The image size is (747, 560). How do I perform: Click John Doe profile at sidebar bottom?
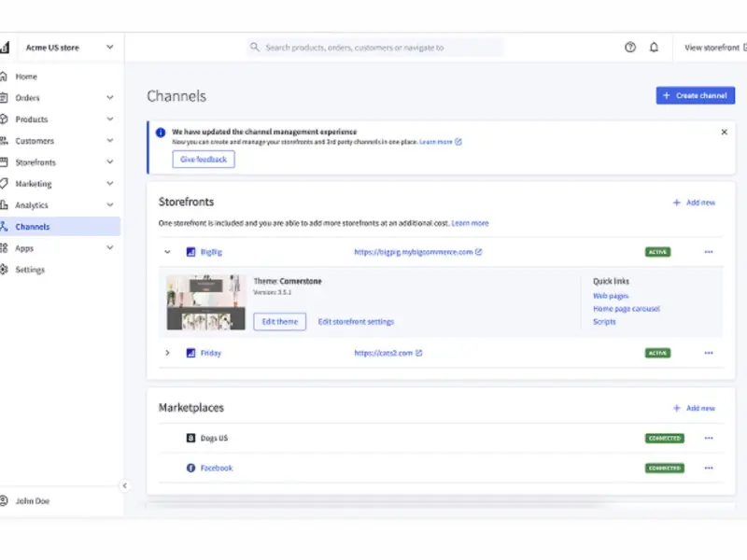pos(32,501)
